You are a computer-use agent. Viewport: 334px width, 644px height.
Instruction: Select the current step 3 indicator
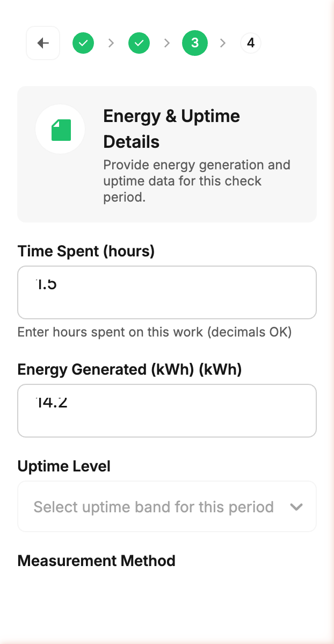[195, 43]
